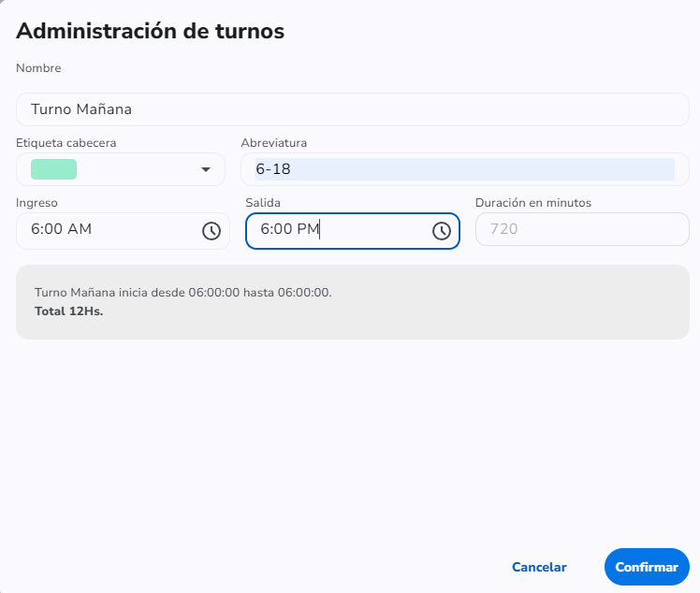Click the Nombre field with Turno Mañana

tap(353, 109)
